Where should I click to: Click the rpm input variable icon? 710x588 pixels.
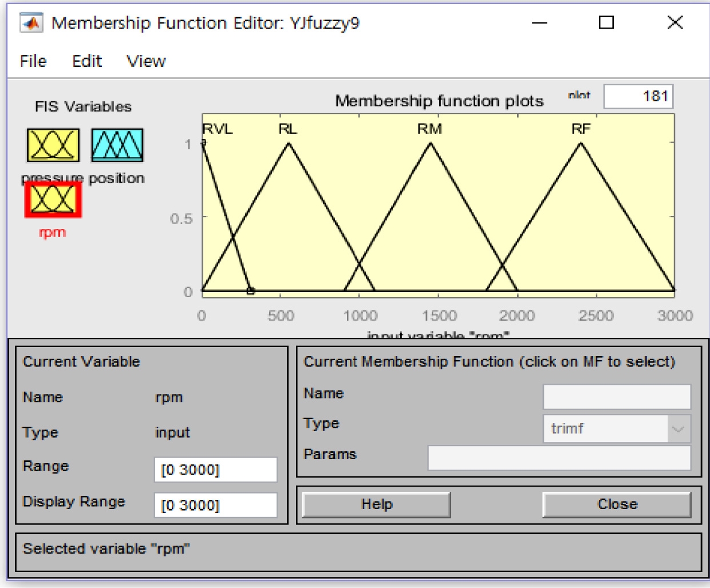53,200
